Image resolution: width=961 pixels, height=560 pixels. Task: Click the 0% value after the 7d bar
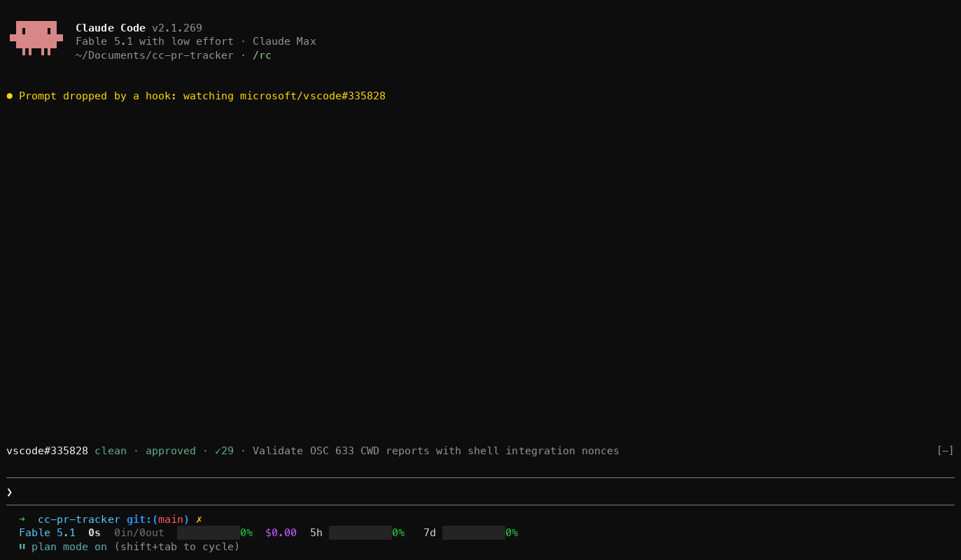[512, 533]
